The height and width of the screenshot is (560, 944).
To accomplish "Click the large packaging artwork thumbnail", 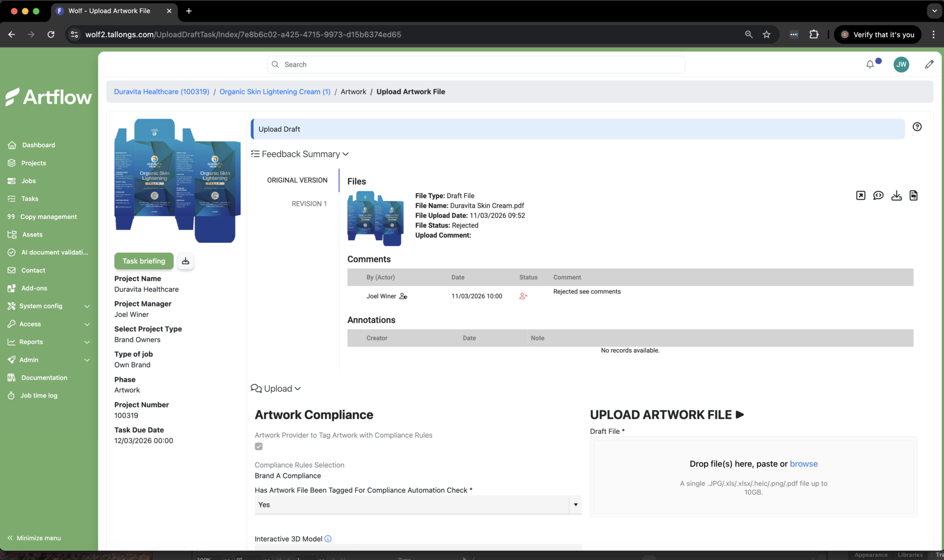I will point(177,181).
